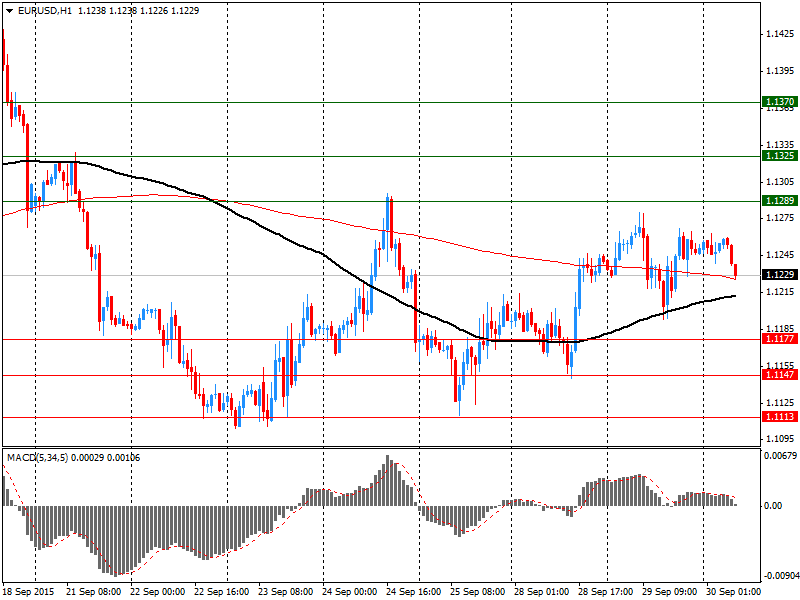Click the 1.1425 price scale value

780,35
